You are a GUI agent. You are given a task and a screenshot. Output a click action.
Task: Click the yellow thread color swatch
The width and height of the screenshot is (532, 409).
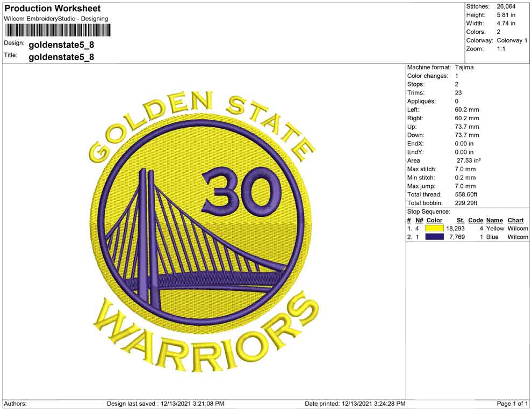434,229
